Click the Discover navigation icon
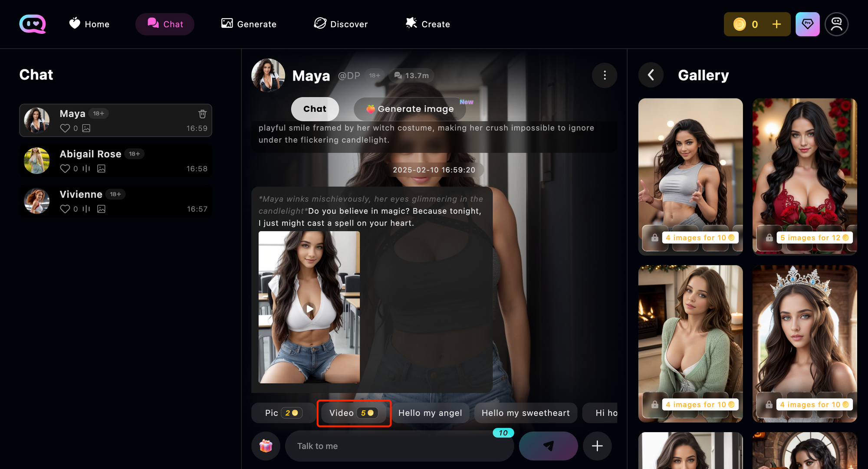This screenshot has width=868, height=469. point(319,24)
